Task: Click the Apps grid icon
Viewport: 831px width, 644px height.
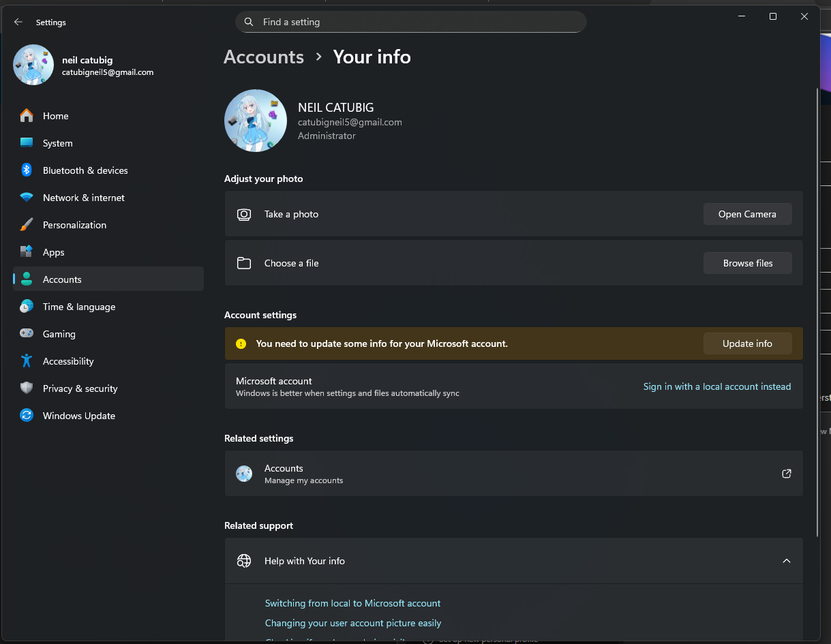Action: pos(27,252)
